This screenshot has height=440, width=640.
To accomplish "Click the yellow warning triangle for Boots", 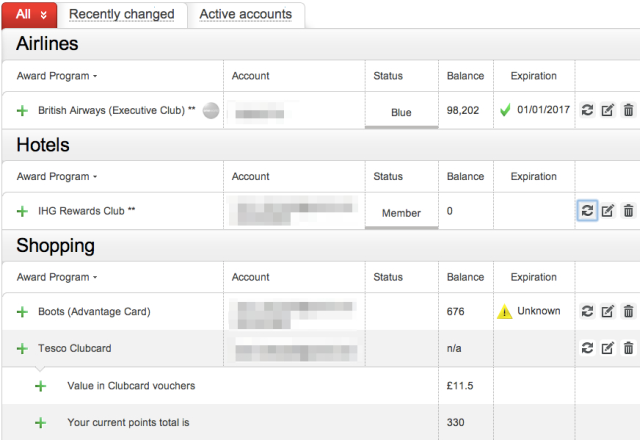I will (505, 312).
